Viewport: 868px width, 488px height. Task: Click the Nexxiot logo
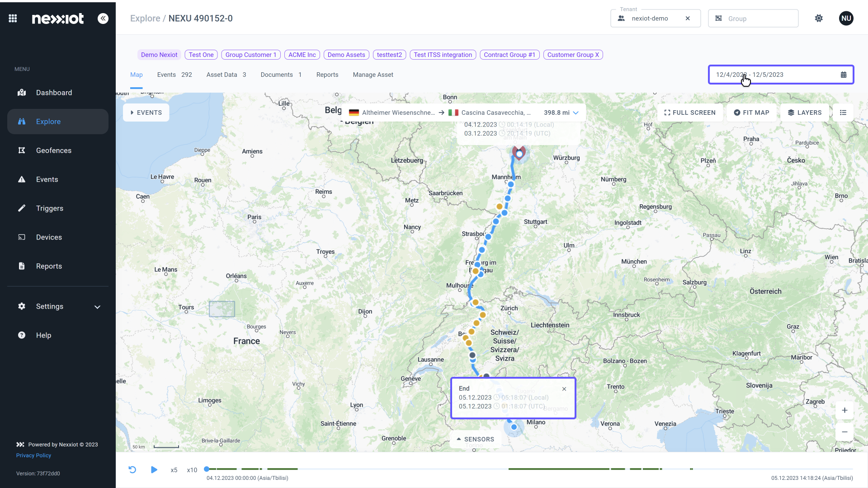tap(58, 19)
